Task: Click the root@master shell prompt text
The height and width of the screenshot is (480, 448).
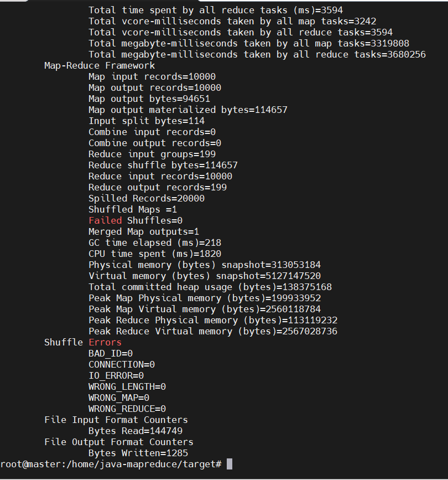Action: (x=111, y=464)
